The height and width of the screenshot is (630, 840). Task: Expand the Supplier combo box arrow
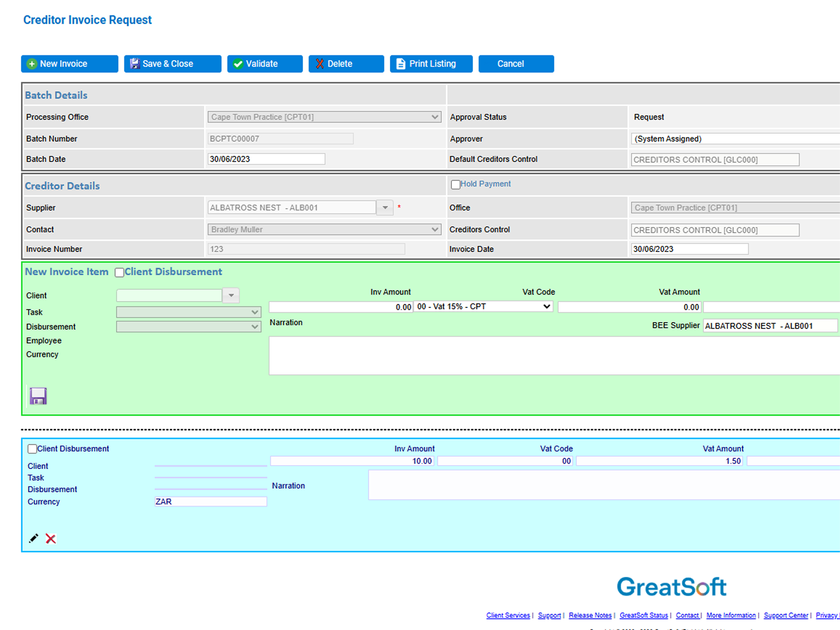tap(385, 208)
